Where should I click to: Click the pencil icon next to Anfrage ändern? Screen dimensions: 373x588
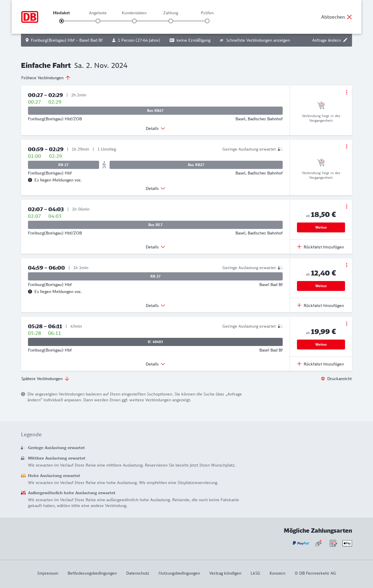click(345, 40)
